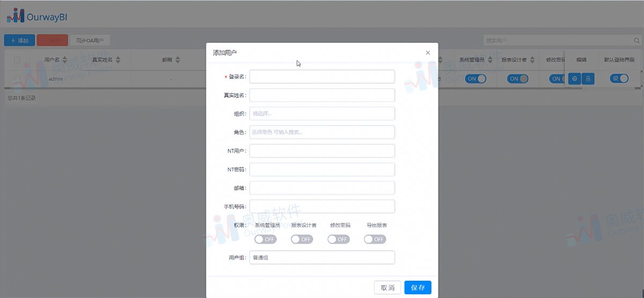644x298 pixels.
Task: Sort by the 系统管理员 column arrows
Action: click(x=489, y=60)
